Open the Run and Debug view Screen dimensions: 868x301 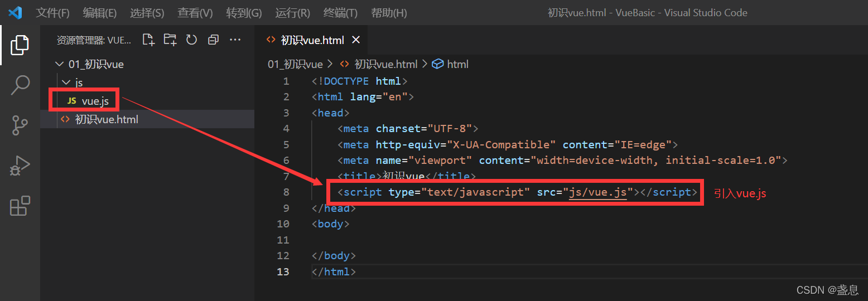(20, 166)
